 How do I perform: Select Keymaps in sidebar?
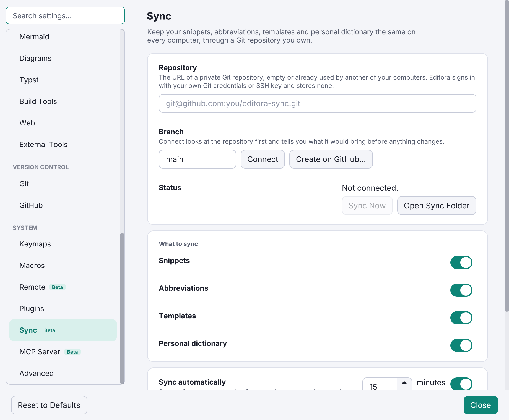[63, 244]
